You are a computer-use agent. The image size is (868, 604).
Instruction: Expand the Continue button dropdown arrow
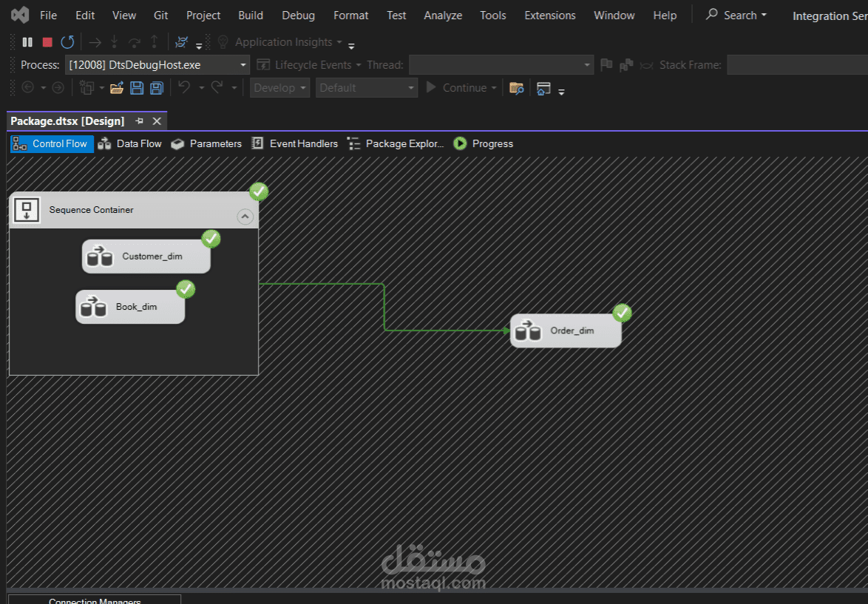coord(494,88)
